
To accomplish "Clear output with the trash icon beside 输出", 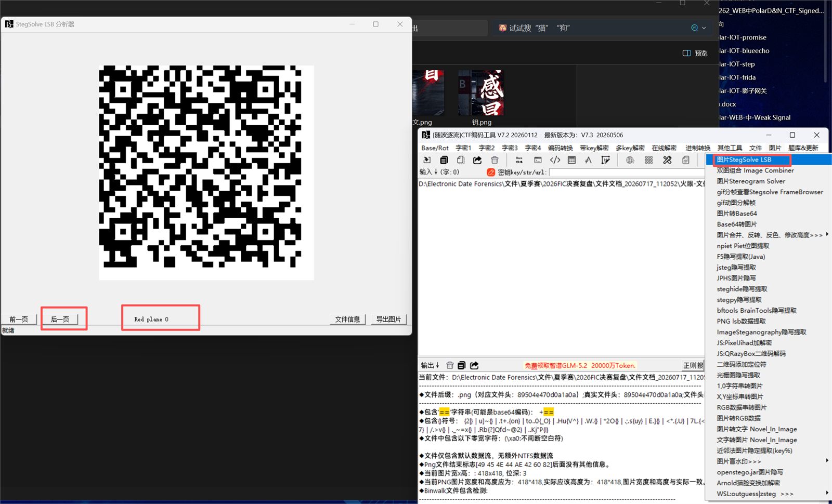I will pos(450,365).
